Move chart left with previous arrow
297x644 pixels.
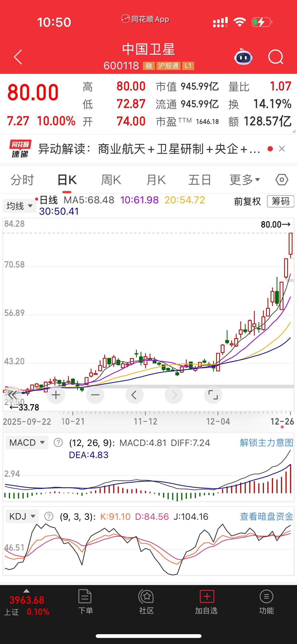134,395
